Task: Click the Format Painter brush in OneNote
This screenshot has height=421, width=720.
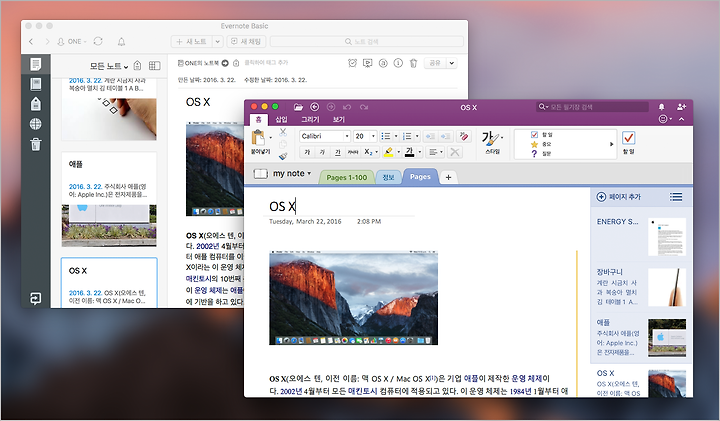Action: [x=283, y=156]
